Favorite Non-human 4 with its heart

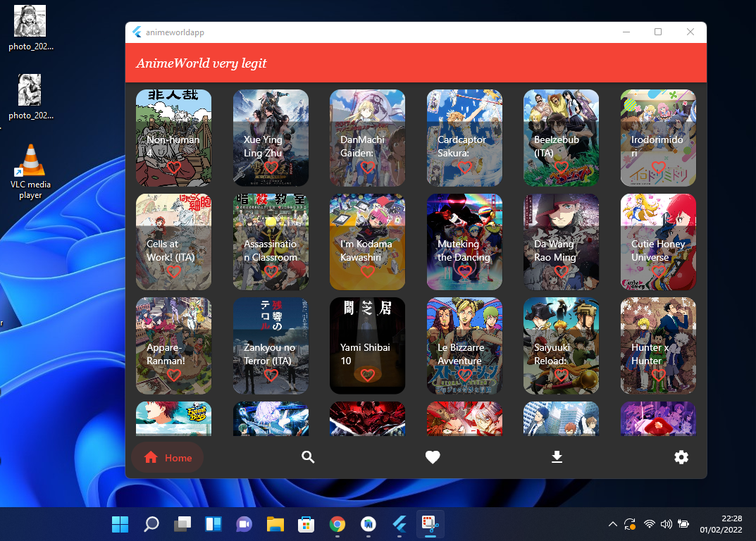tap(173, 168)
